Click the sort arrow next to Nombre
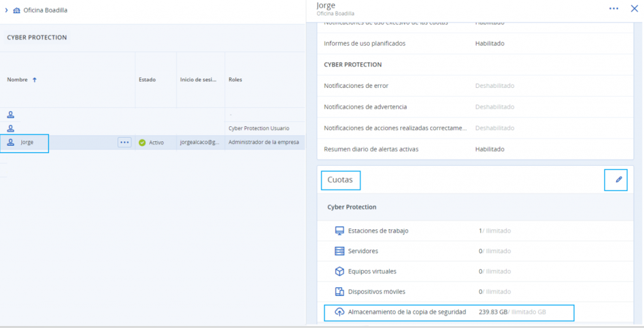Screen dimensions: 644x328 (x=35, y=80)
